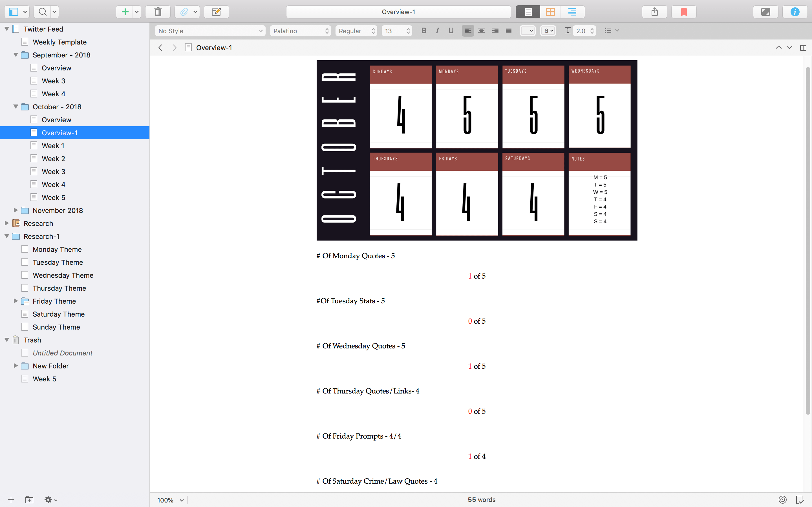This screenshot has width=812, height=507.
Task: Open the Inspector with the blue info icon
Action: (795, 11)
